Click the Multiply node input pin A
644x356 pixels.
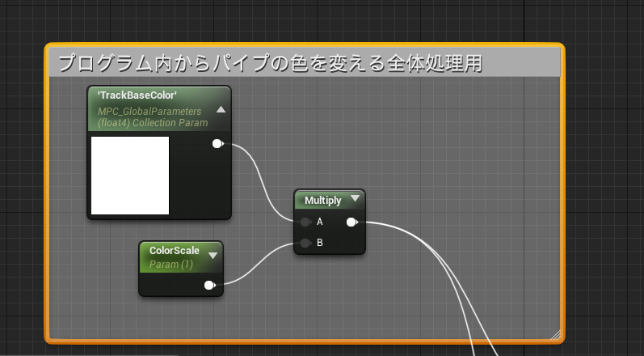tap(305, 222)
